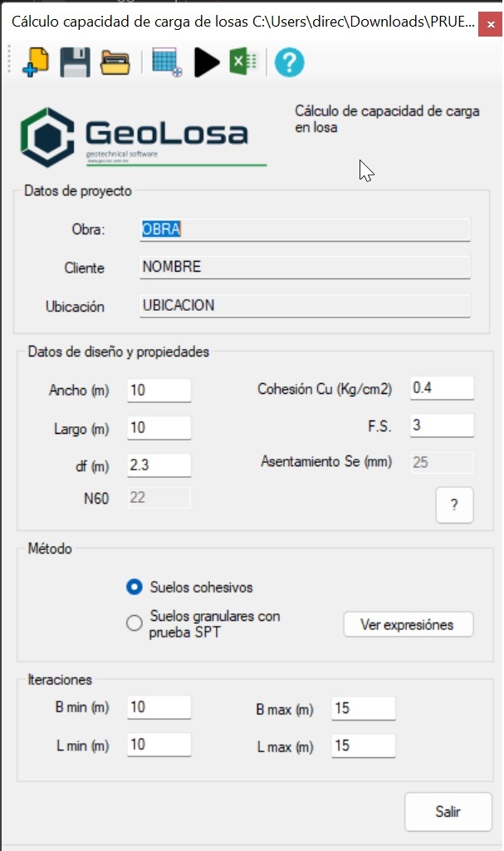
Task: Click the Cohesión Cu input field
Action: click(441, 387)
